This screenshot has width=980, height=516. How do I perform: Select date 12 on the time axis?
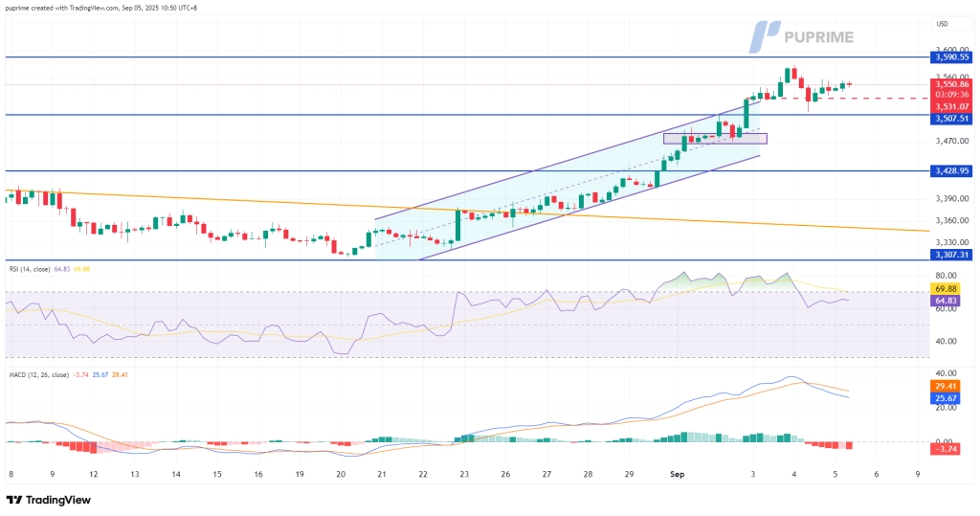93,475
